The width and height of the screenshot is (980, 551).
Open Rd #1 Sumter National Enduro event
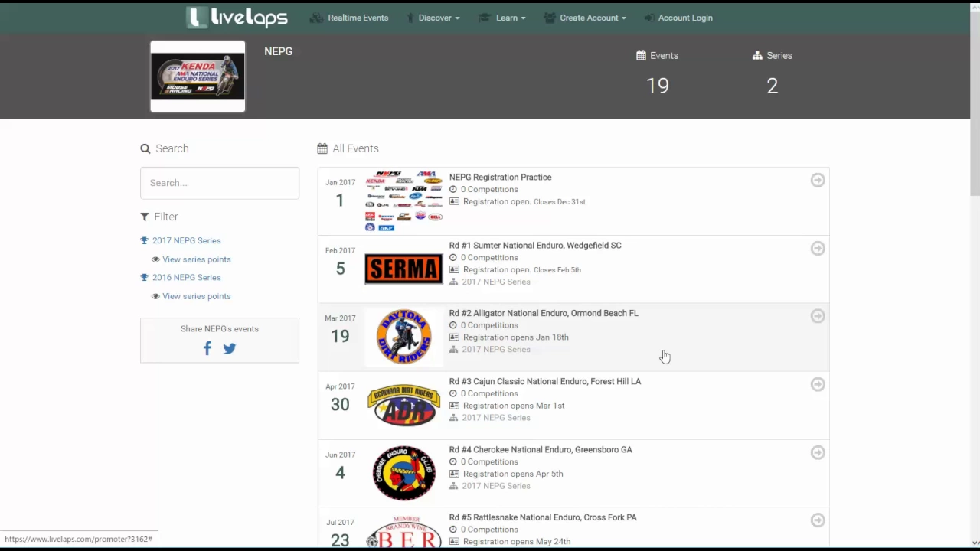click(x=535, y=246)
